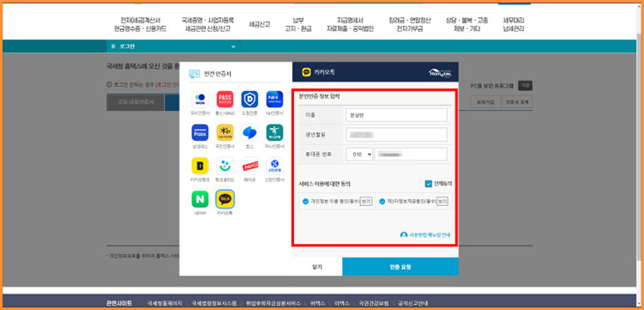Click the 민간 인증서 panel header icon
Screen dimensions: 644x310
(x=195, y=74)
